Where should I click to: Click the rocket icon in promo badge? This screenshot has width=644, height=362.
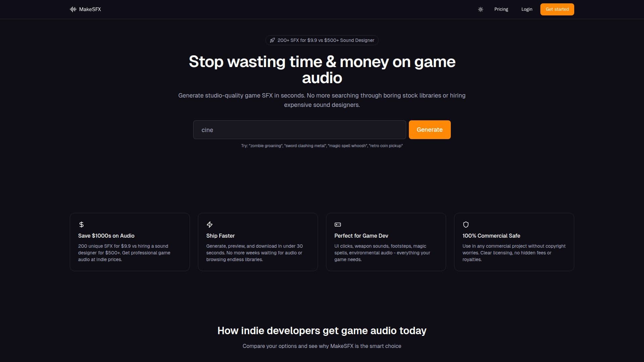pyautogui.click(x=272, y=40)
